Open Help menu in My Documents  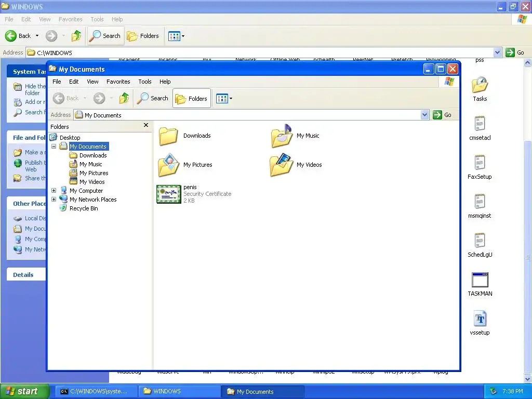tap(165, 82)
